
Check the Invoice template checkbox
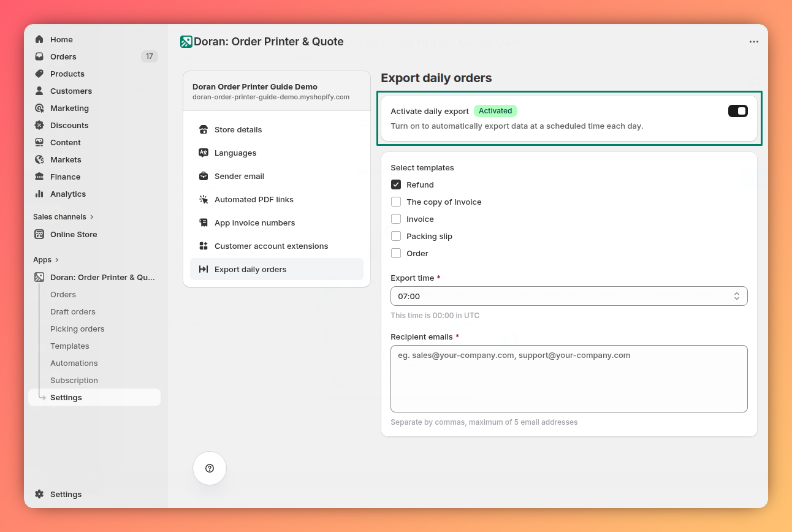click(396, 219)
